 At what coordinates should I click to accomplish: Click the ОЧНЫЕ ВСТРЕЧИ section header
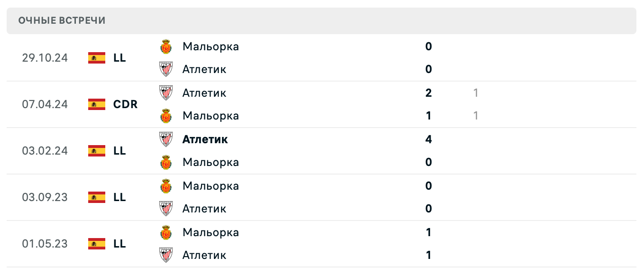point(62,20)
